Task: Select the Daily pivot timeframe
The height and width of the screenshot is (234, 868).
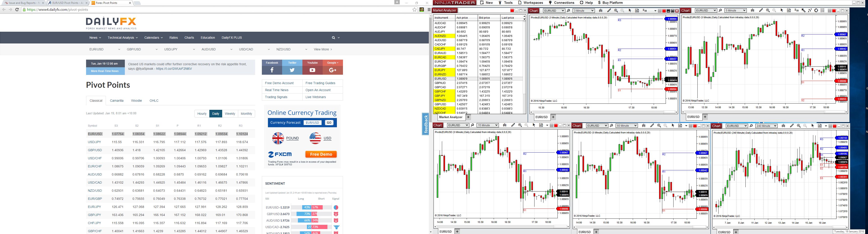Action: pos(216,114)
